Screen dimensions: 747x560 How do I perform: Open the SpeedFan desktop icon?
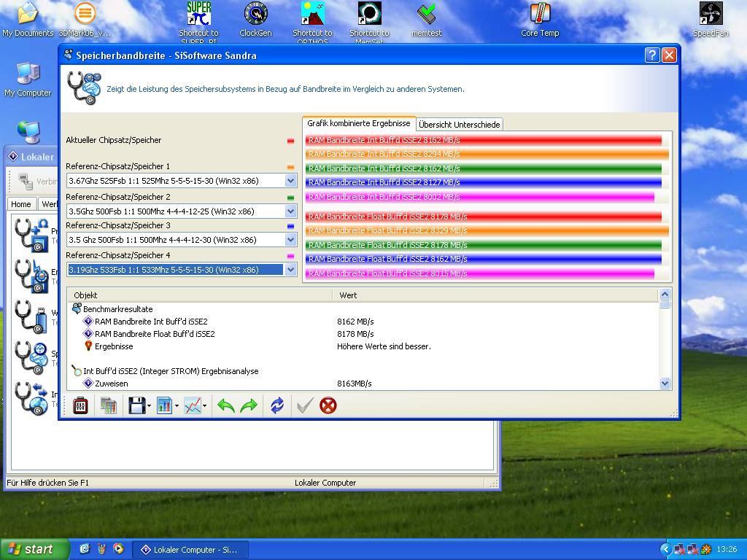click(x=711, y=20)
